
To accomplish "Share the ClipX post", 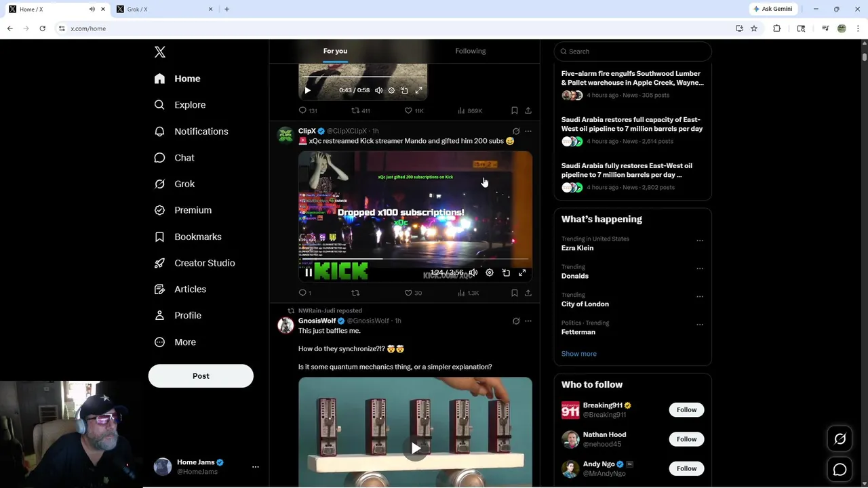I will 528,293.
